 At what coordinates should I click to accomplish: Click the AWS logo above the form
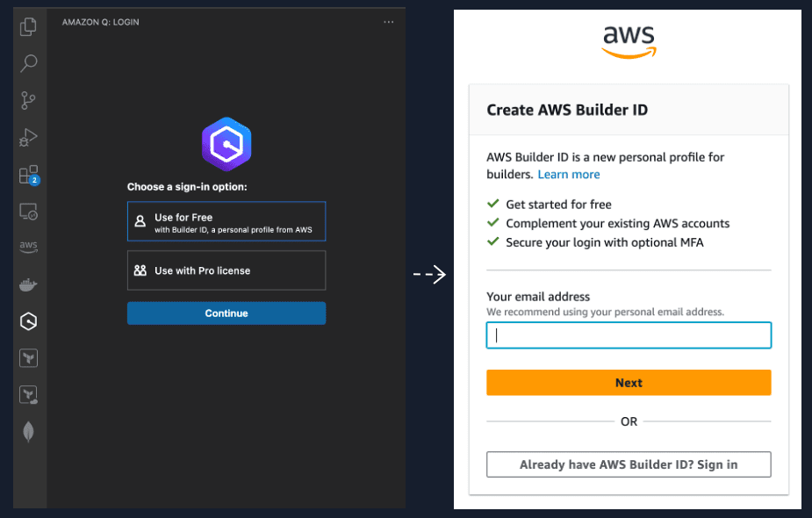pyautogui.click(x=629, y=40)
